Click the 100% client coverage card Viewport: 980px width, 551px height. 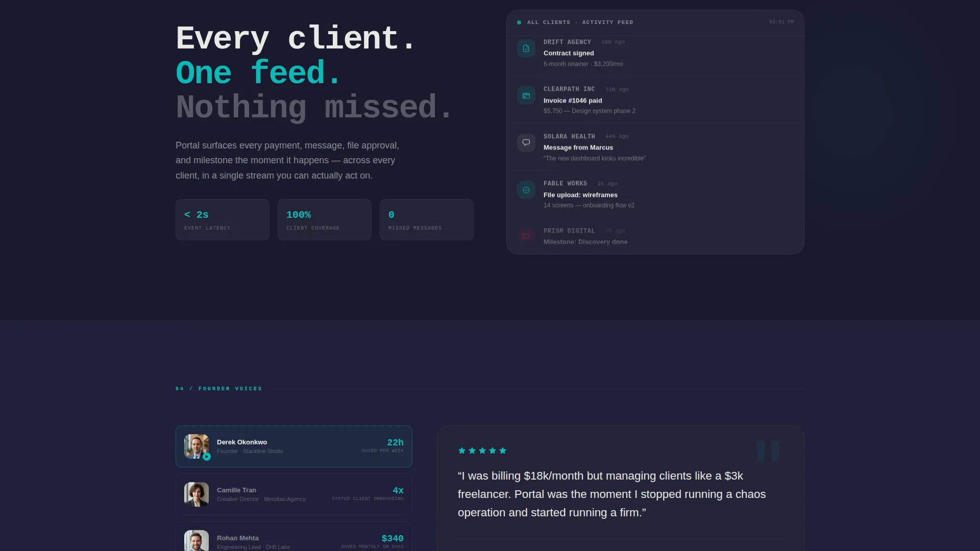[x=325, y=219]
